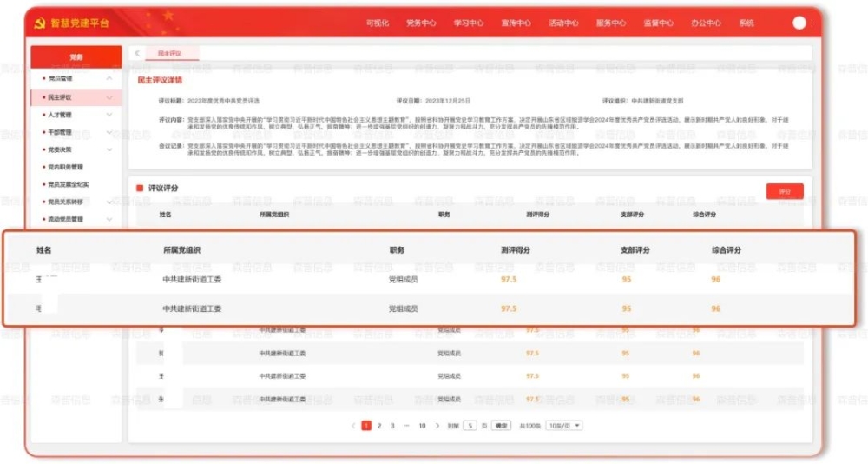Click the 共100条 total count text
Screen dimensions: 868x464
[529, 426]
